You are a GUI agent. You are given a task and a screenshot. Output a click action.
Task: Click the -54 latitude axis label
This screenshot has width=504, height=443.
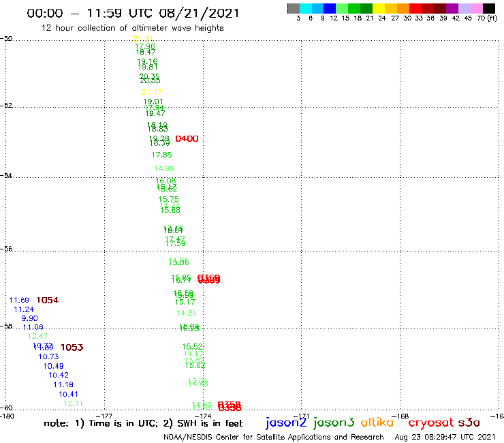click(6, 176)
